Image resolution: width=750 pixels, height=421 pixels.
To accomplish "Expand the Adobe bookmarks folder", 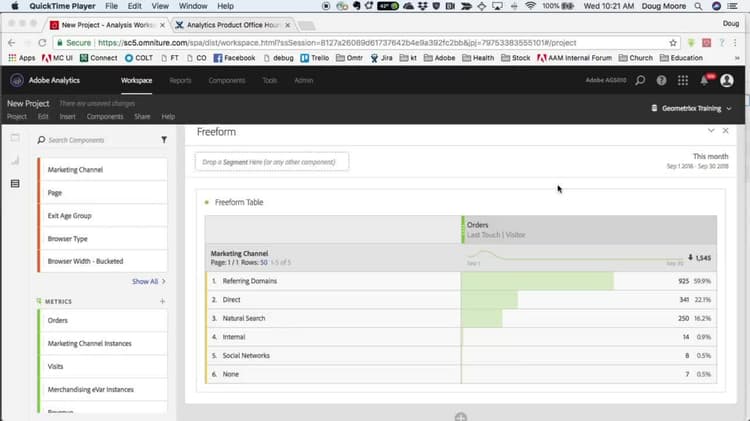I will click(439, 58).
